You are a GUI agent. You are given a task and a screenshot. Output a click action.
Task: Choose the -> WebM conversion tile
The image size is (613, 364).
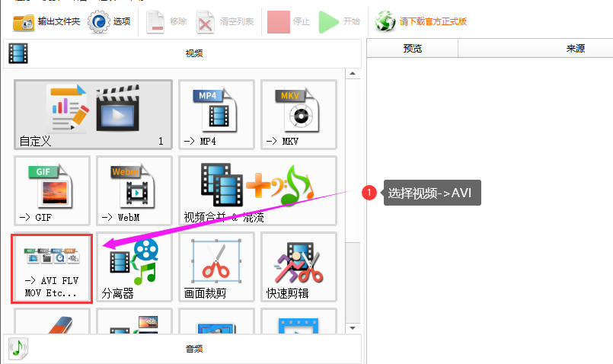[134, 190]
